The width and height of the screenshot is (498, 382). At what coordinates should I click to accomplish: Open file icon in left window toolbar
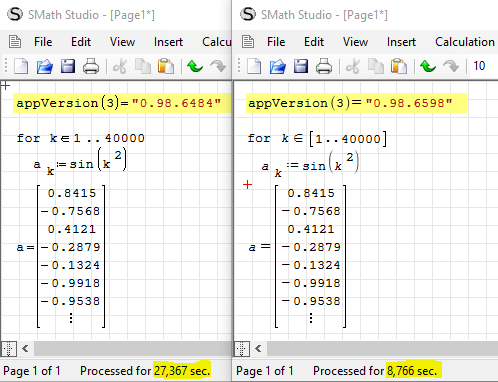tap(45, 66)
